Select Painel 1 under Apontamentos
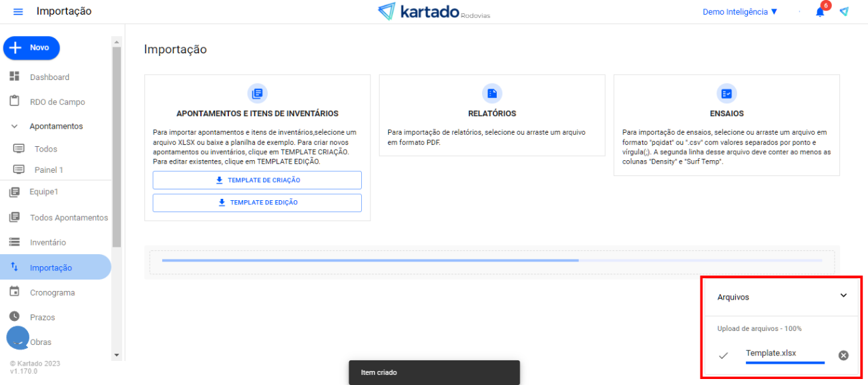The image size is (868, 385). (49, 170)
